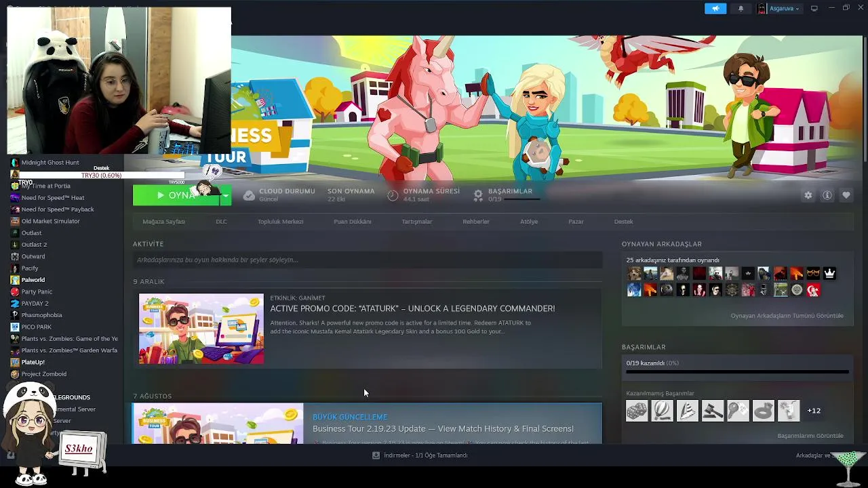This screenshot has height=488, width=868.
Task: Open the DLC tab
Action: point(221,222)
